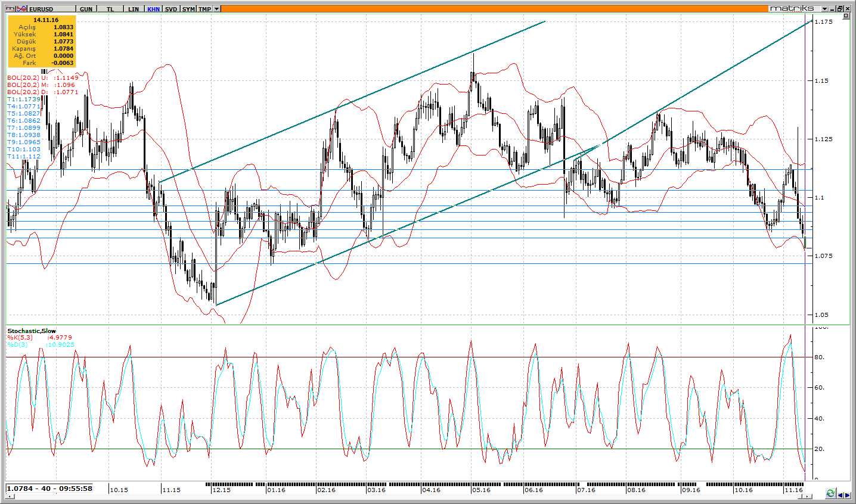Click the 11.16 date axis label
Image resolution: width=856 pixels, height=504 pixels.
pyautogui.click(x=794, y=490)
